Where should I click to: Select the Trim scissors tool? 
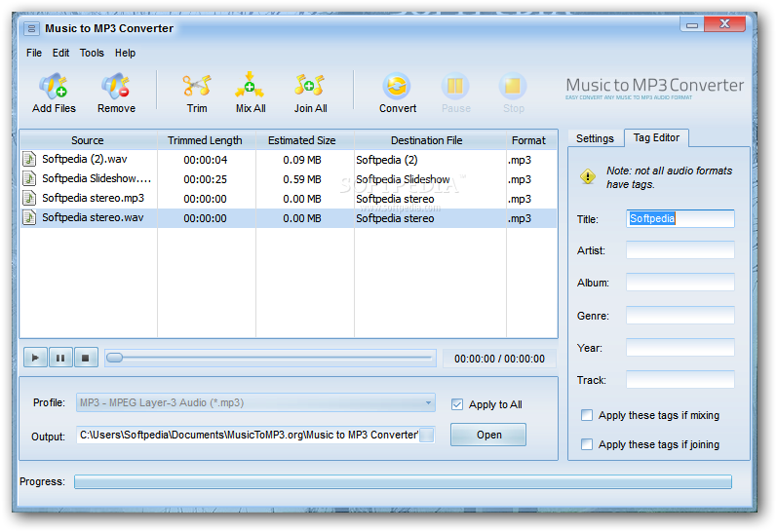tap(197, 85)
